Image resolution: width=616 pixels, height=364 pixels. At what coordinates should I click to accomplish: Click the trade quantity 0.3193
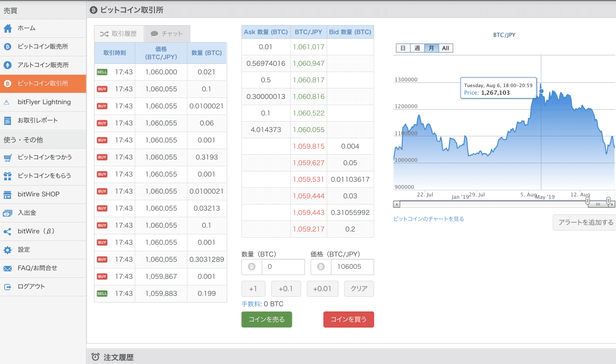[x=207, y=157]
